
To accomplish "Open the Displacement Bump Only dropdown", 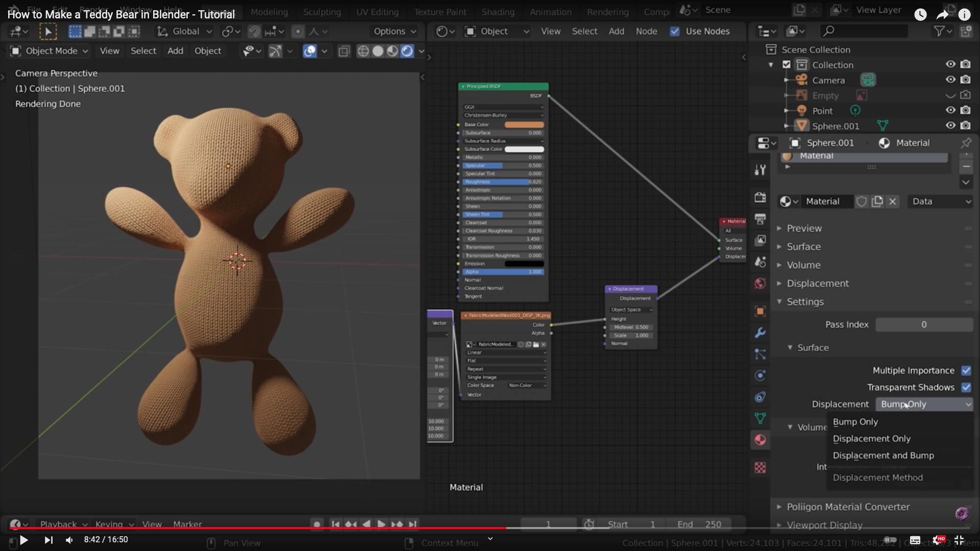I will 924,404.
